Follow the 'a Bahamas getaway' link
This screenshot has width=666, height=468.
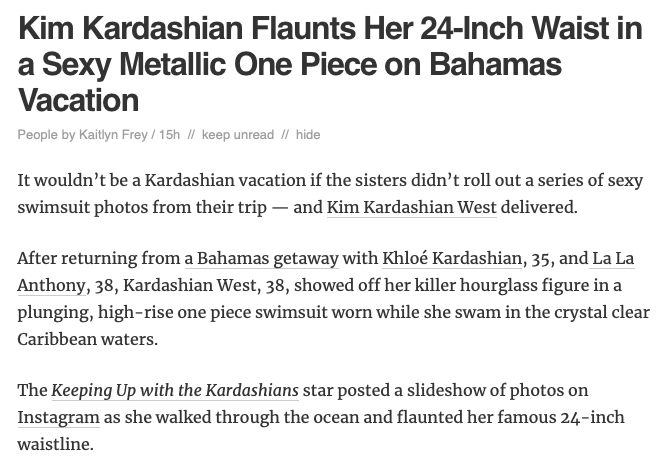[x=262, y=258]
